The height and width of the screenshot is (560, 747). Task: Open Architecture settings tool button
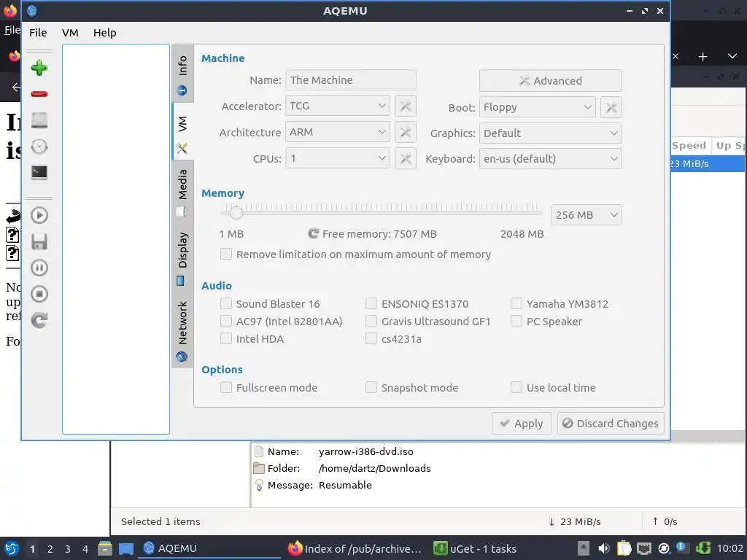coord(406,132)
